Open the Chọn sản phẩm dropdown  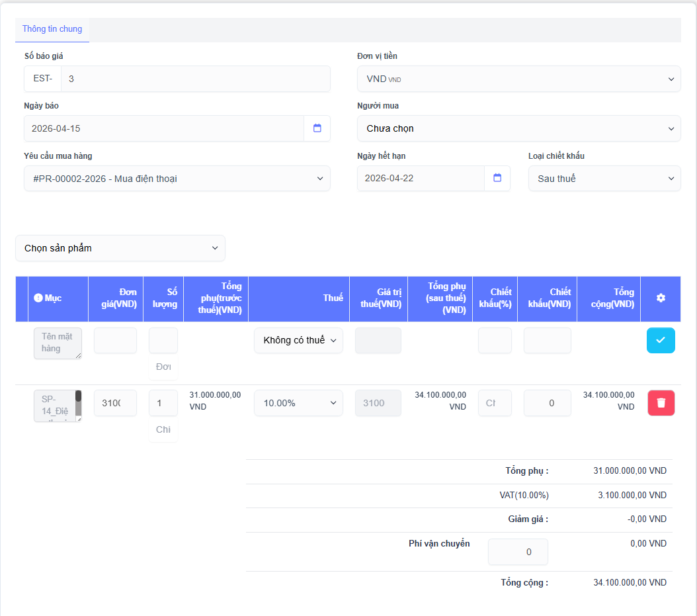120,248
